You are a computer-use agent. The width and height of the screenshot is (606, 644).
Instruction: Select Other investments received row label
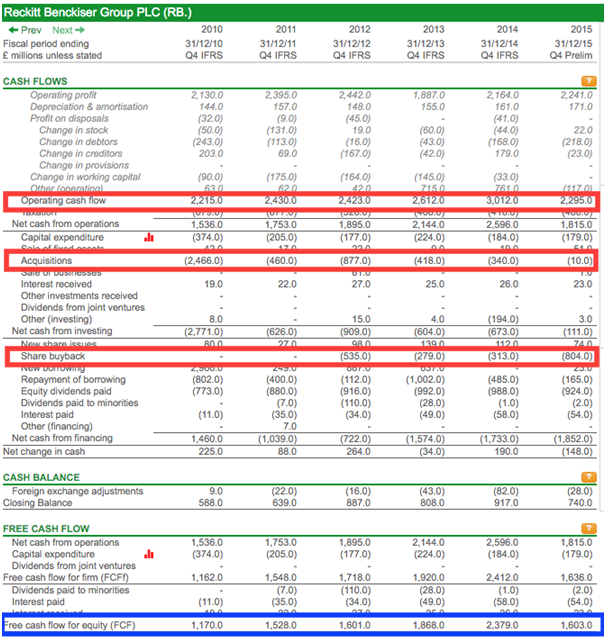pyautogui.click(x=79, y=296)
